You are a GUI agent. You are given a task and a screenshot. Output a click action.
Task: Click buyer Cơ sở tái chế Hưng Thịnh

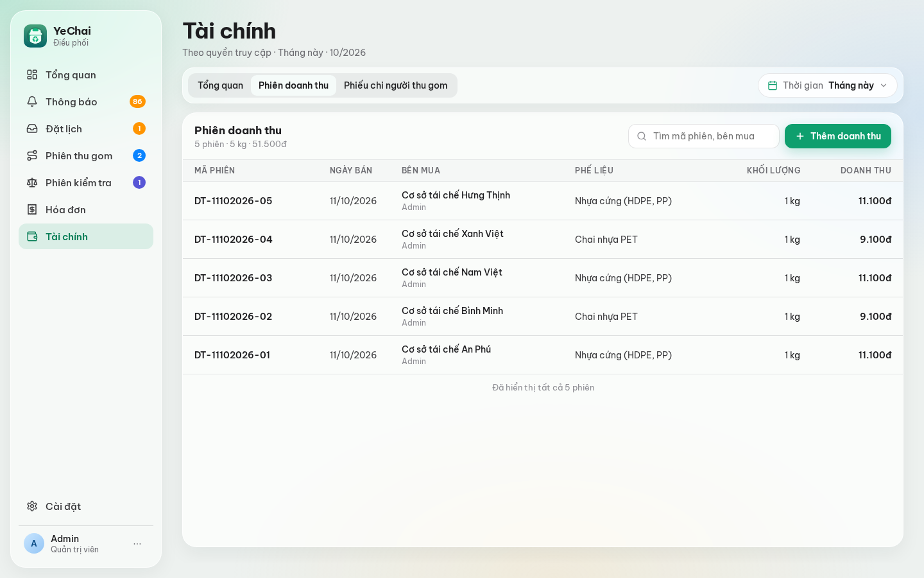[x=456, y=195]
